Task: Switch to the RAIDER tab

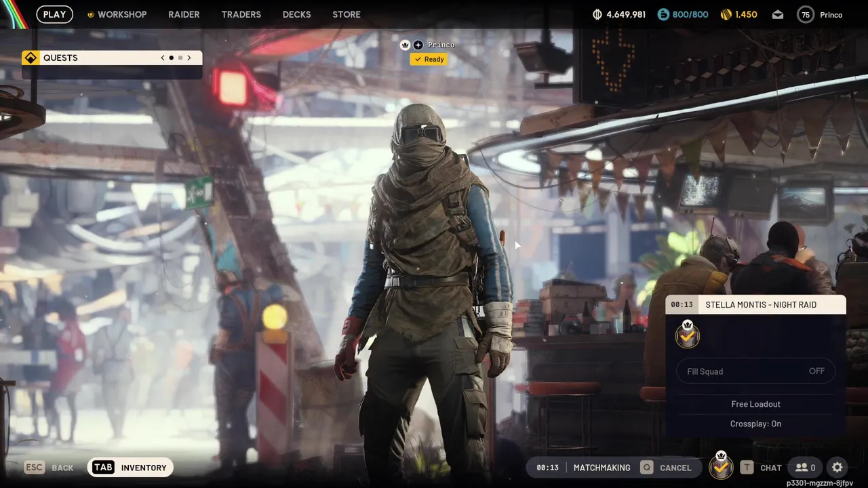Action: (184, 14)
